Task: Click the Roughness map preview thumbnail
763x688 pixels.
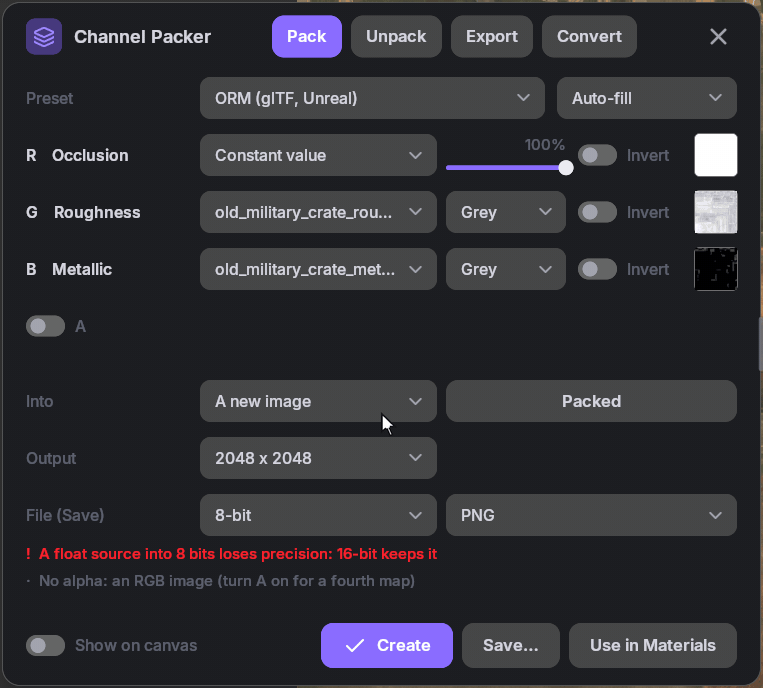Action: coord(715,212)
